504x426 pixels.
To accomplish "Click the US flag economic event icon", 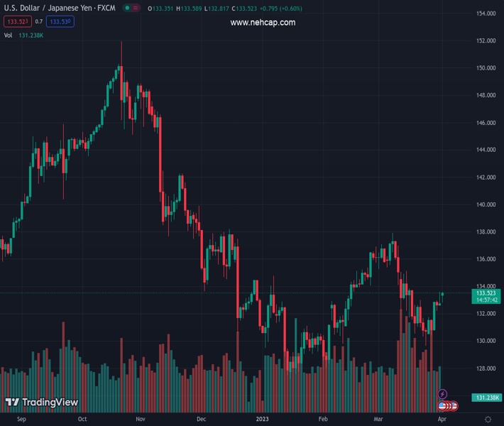I will [x=443, y=406].
